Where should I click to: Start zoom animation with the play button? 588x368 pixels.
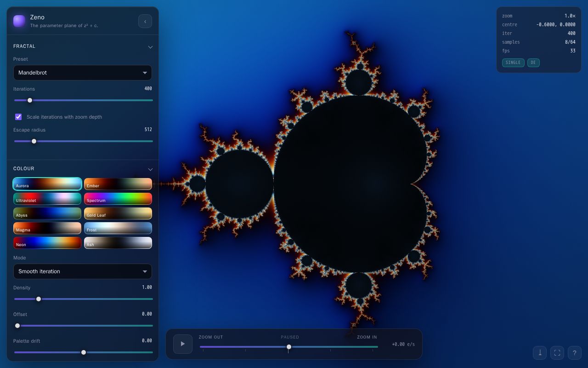tap(183, 344)
